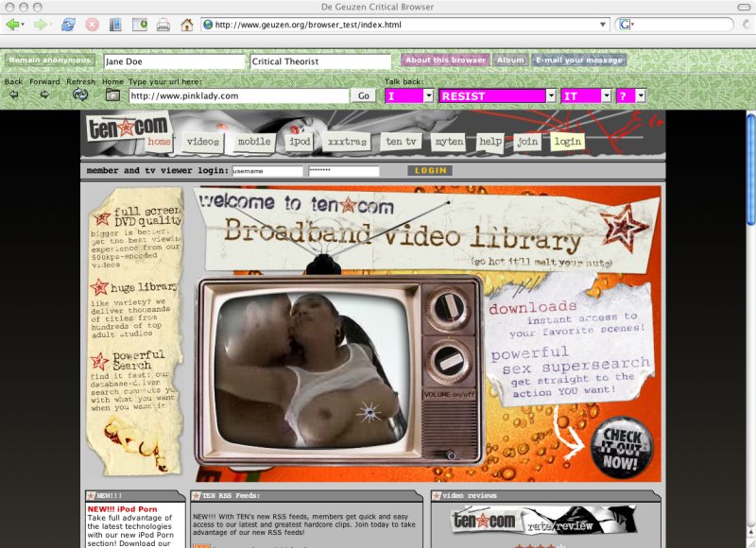This screenshot has width=756, height=548.
Task: Click the 'video reviews' panel heading
Action: coord(470,496)
